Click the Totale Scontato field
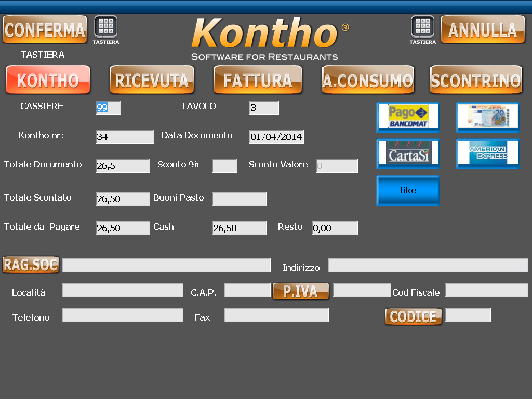The height and width of the screenshot is (399, 532). coord(123,199)
